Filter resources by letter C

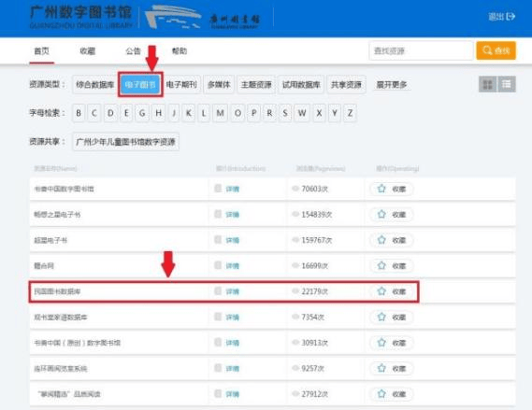pos(94,113)
